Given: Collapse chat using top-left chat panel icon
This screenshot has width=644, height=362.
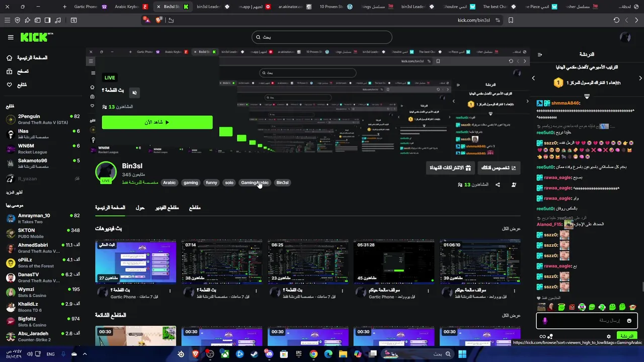Looking at the screenshot, I should tap(540, 54).
